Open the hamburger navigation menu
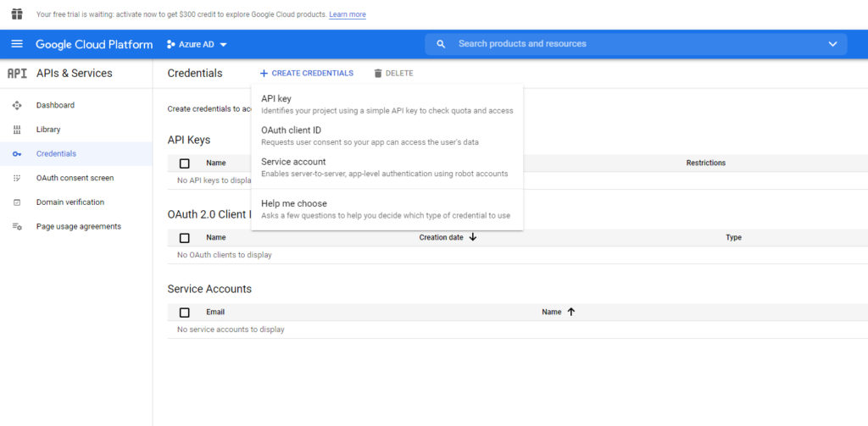 (17, 44)
